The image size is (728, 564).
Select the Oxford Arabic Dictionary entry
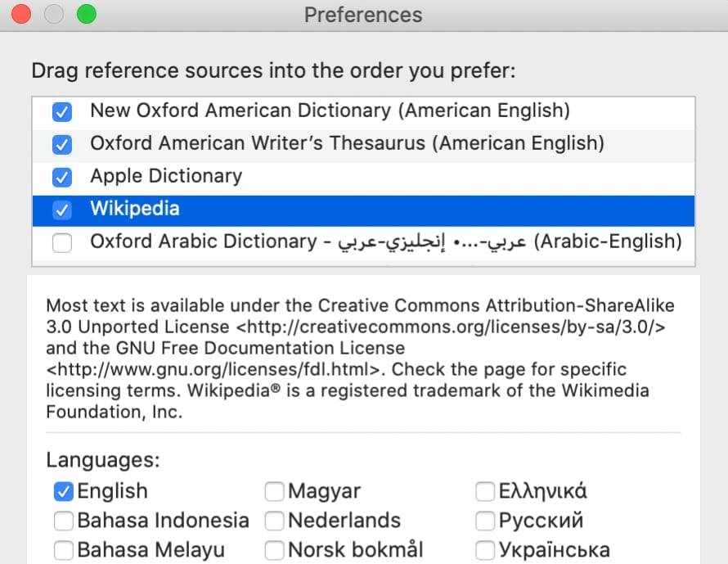(x=327, y=242)
